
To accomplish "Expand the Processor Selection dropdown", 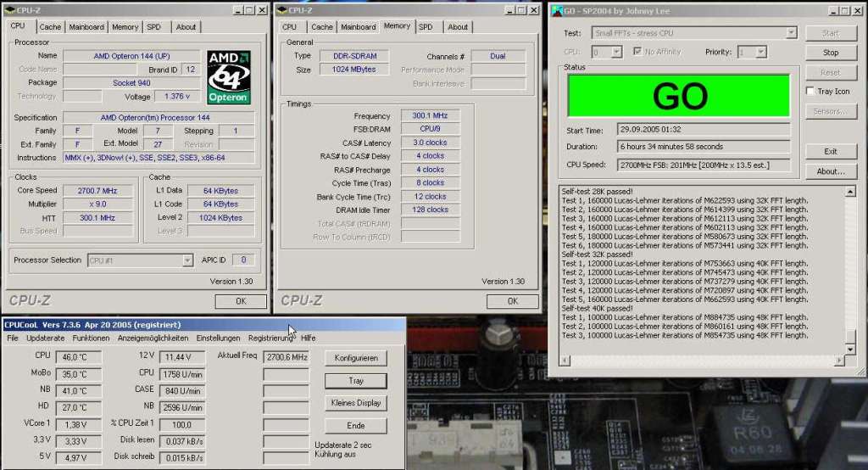I will pos(187,260).
